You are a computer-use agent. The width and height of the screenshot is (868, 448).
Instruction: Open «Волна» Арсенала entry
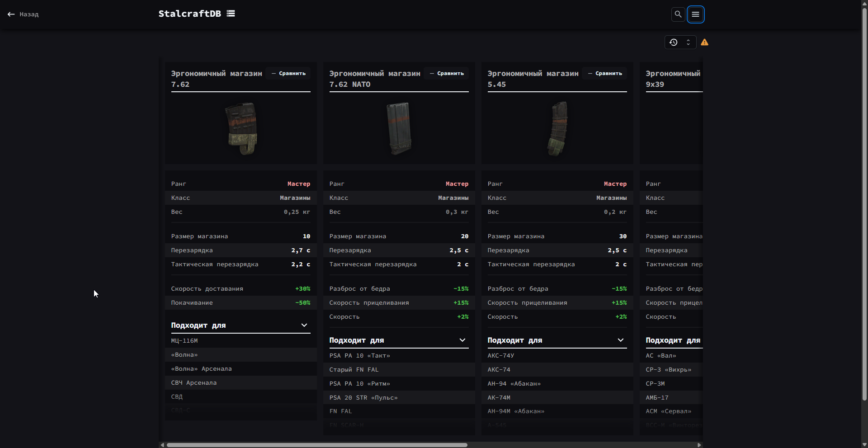pyautogui.click(x=201, y=369)
